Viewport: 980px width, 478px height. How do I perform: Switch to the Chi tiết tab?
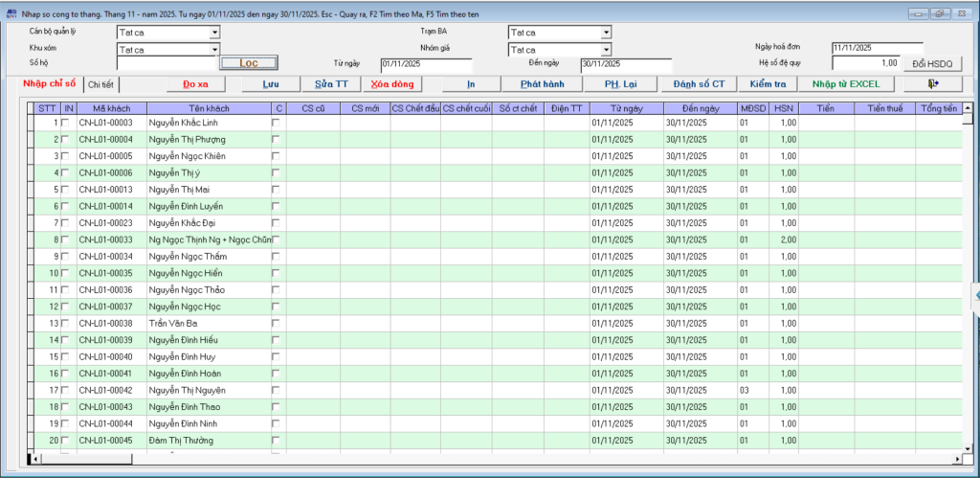[x=100, y=84]
